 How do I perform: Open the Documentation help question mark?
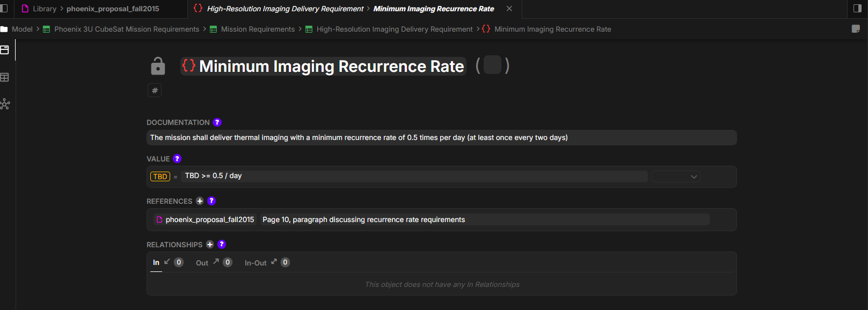[x=217, y=122]
